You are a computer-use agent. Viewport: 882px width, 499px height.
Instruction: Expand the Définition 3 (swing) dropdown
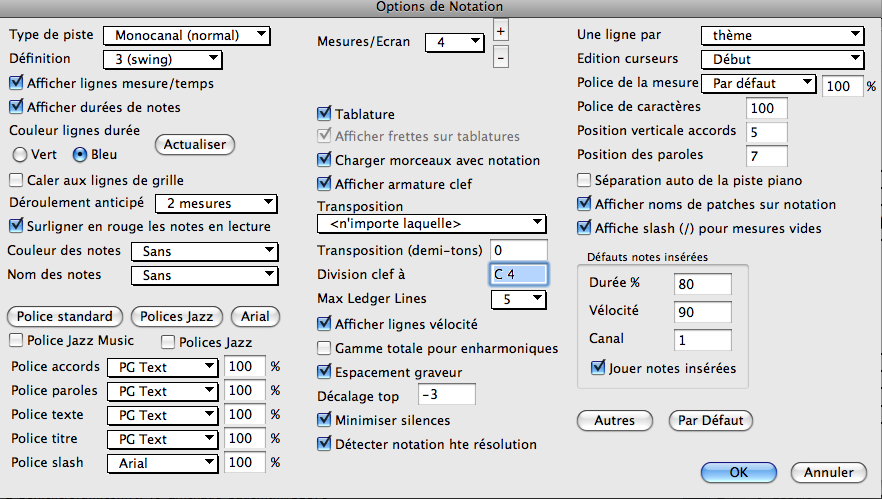click(163, 59)
